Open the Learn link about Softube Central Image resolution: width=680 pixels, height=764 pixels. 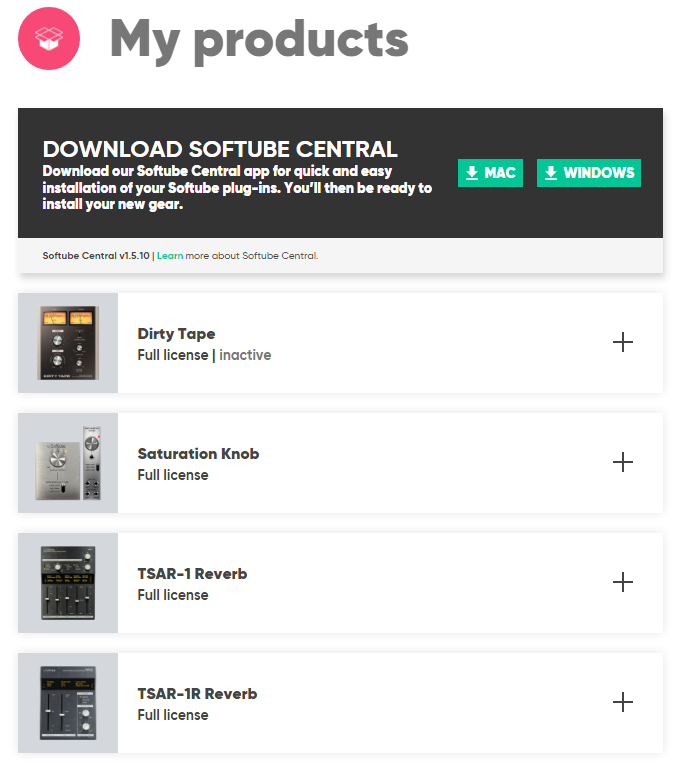point(170,256)
